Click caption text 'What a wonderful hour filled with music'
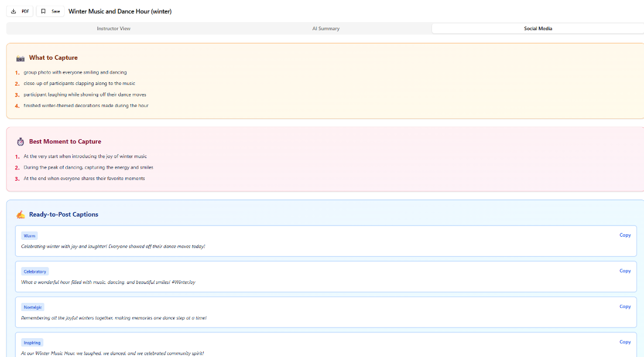Image resolution: width=644 pixels, height=357 pixels. click(x=108, y=282)
